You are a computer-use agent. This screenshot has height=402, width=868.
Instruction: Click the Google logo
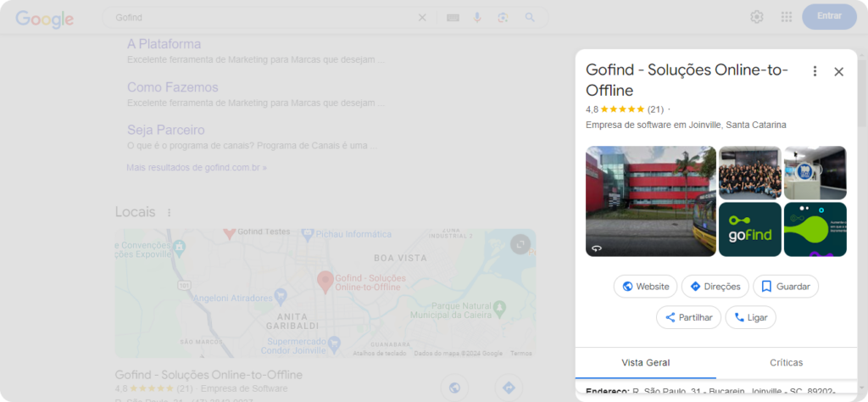click(44, 19)
